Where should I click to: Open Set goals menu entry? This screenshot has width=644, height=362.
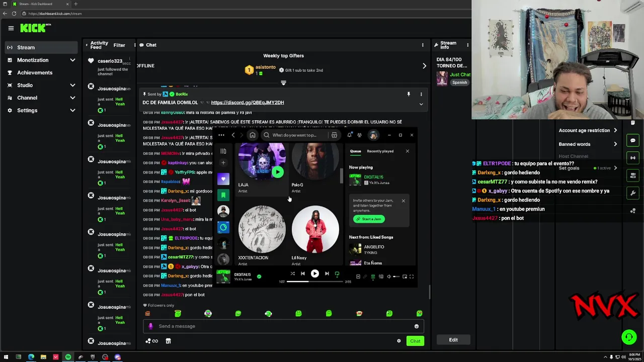point(588,168)
